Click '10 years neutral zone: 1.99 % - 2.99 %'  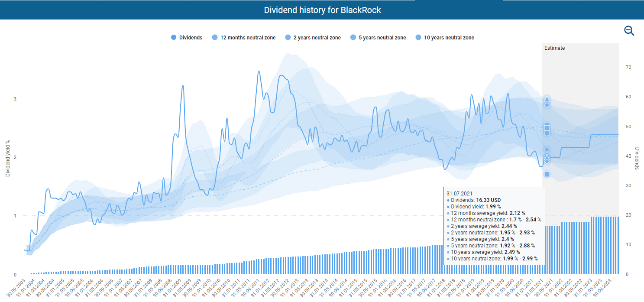tap(493, 259)
